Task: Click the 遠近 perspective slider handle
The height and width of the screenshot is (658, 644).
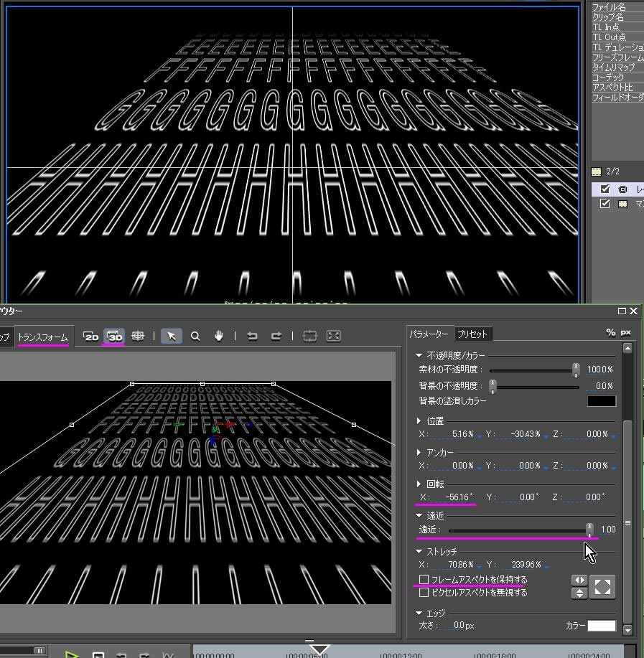Action: (x=589, y=530)
